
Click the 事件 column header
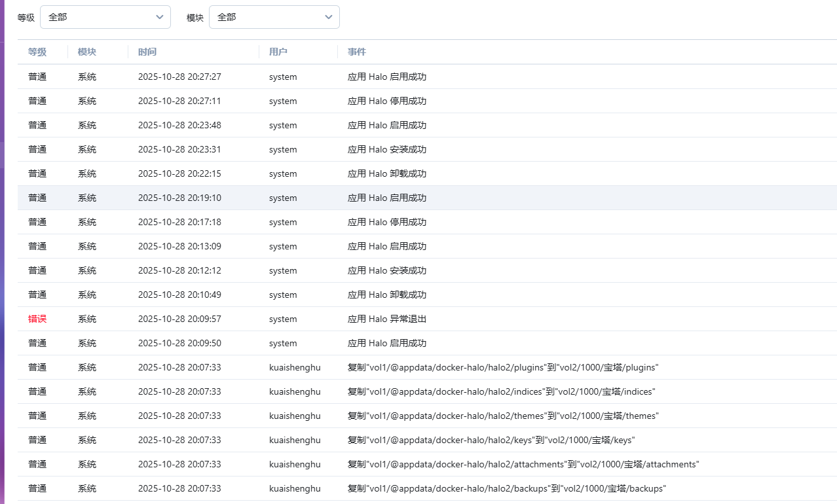357,52
